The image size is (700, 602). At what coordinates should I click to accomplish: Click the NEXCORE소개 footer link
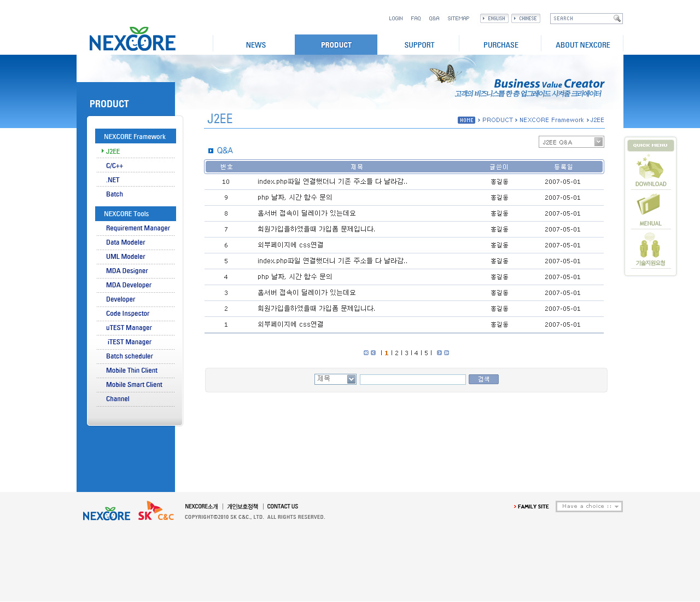point(201,507)
